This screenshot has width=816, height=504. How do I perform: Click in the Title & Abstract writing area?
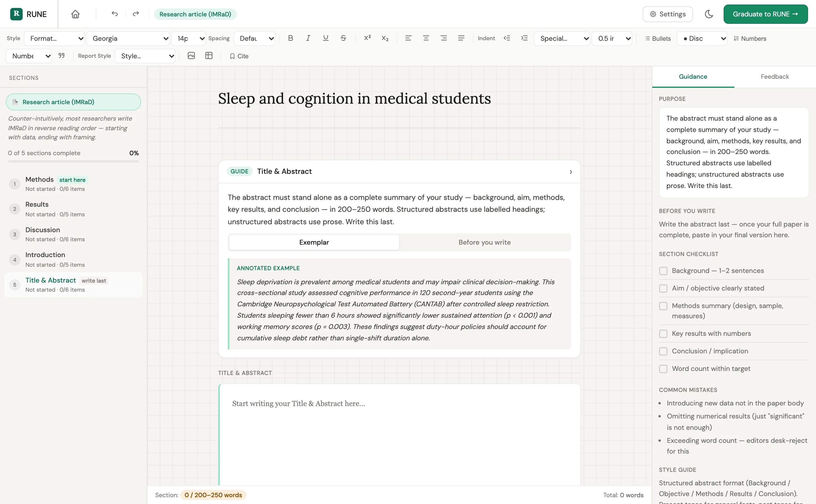pos(399,434)
